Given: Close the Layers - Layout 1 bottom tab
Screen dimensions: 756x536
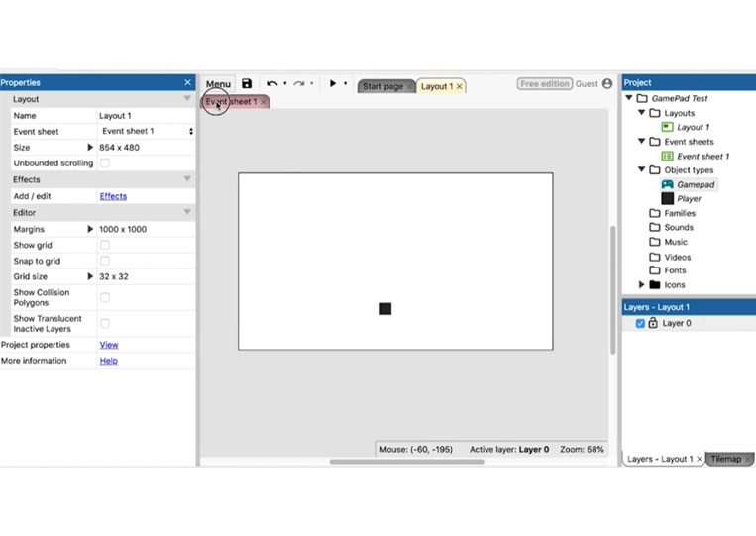Looking at the screenshot, I should [x=700, y=459].
